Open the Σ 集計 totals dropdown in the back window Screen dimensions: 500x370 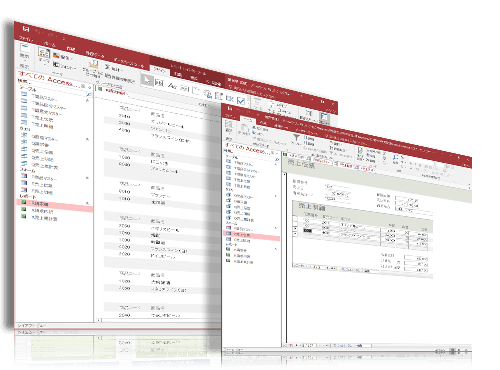pos(113,68)
